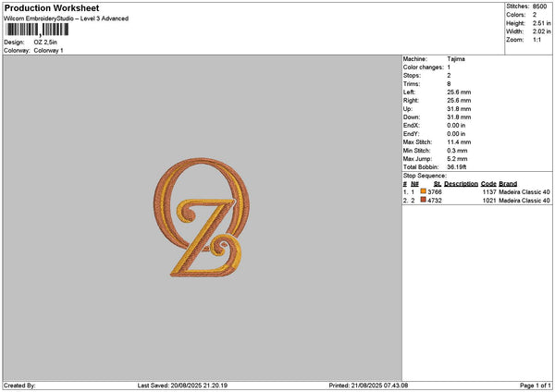Click the OZ monogram embroidery preview
This screenshot has height=392, width=555.
tap(202, 217)
